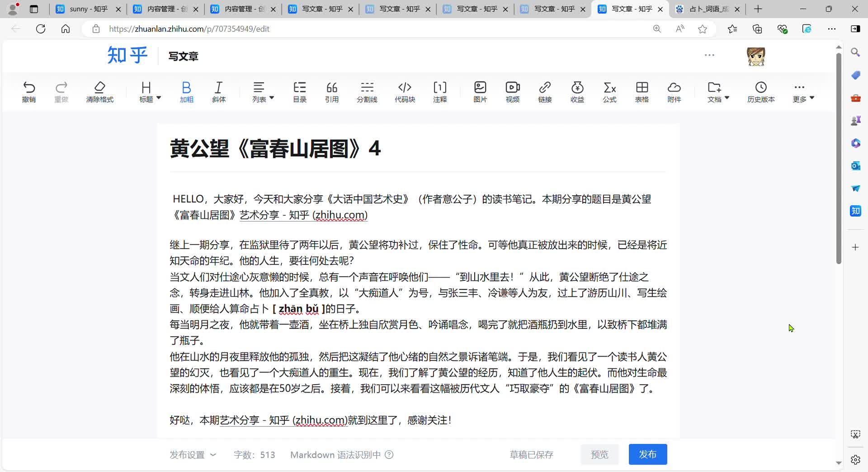The height and width of the screenshot is (472, 868).
Task: Open the 标题 heading dropdown
Action: pos(150,92)
